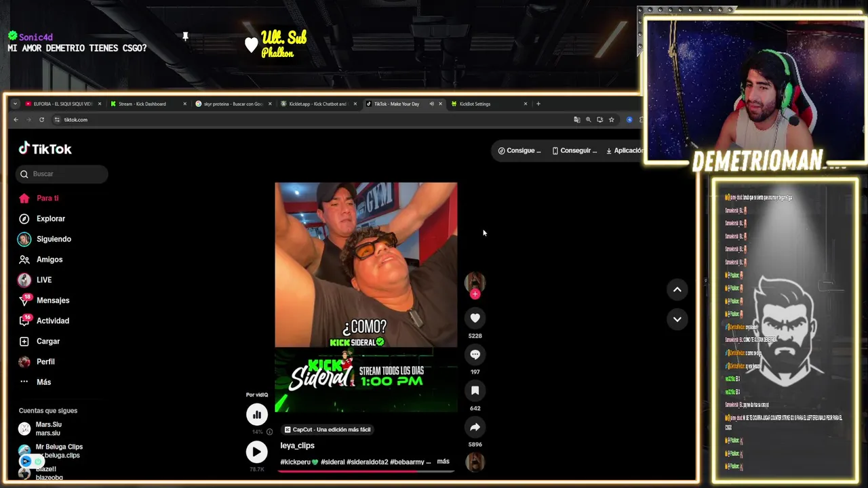
Task: Click the TikTok logo
Action: (x=45, y=148)
